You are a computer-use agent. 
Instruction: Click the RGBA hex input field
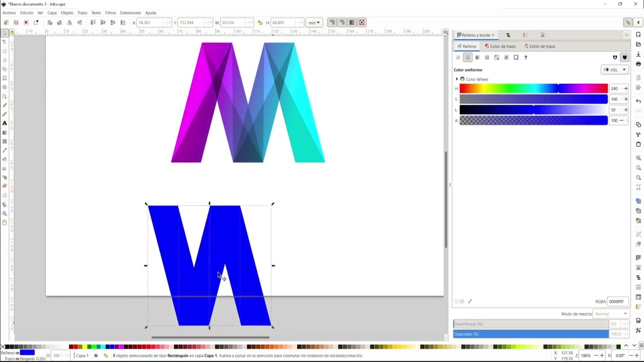(x=618, y=302)
